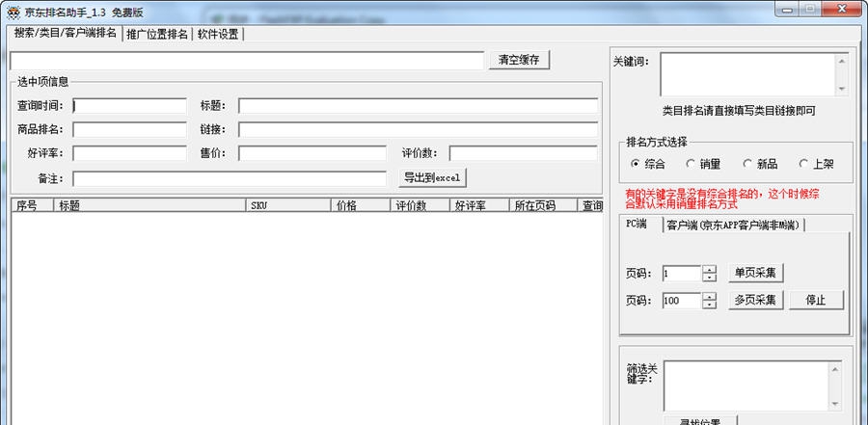This screenshot has width=868, height=425.
Task: Click the 售价 input field
Action: pos(312,153)
